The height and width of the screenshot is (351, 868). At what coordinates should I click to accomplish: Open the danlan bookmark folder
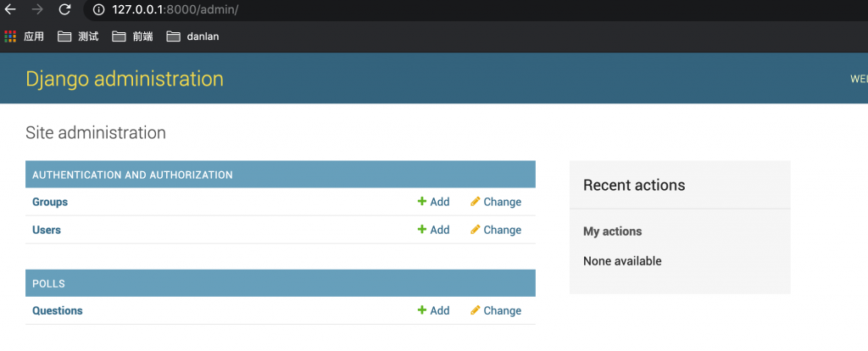(192, 36)
